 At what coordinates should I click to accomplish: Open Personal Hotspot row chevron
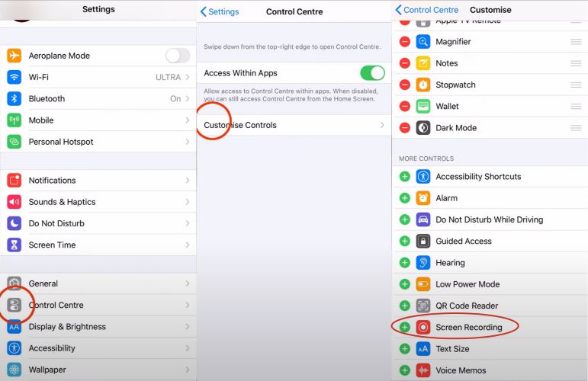tap(188, 142)
